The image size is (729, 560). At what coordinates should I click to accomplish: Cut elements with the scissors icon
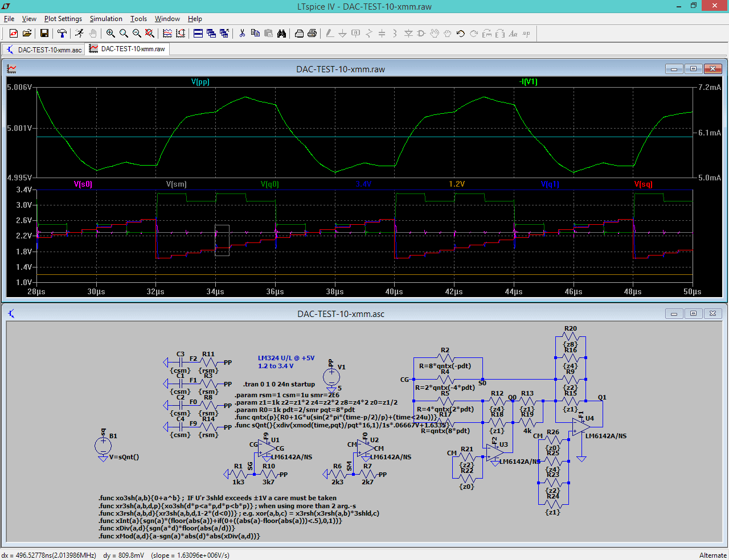click(x=241, y=34)
